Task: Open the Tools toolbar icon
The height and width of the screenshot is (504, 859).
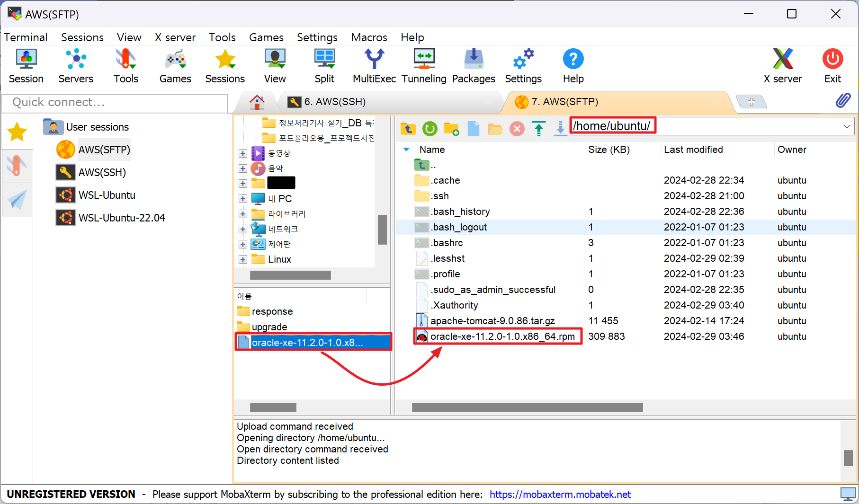Action: 125,66
